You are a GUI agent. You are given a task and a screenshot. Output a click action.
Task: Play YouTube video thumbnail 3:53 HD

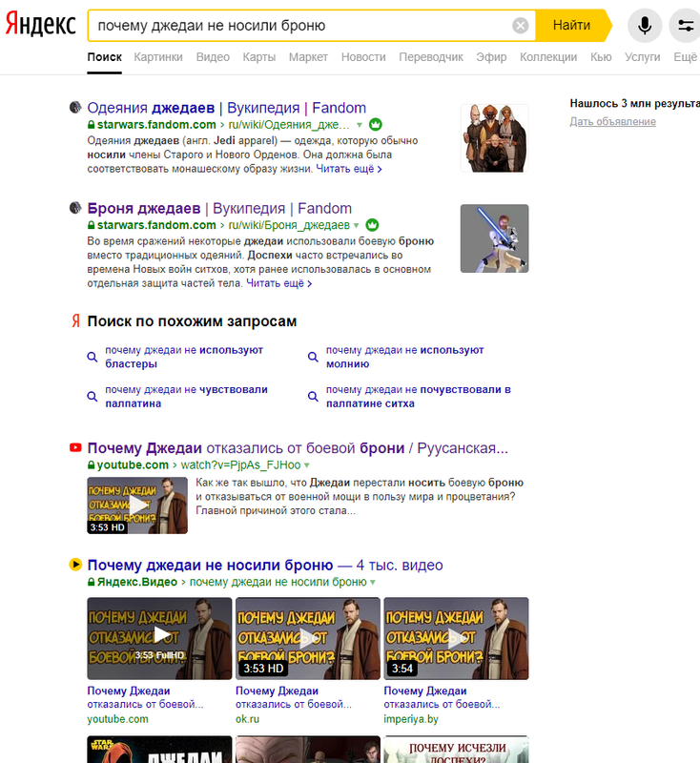(x=137, y=505)
